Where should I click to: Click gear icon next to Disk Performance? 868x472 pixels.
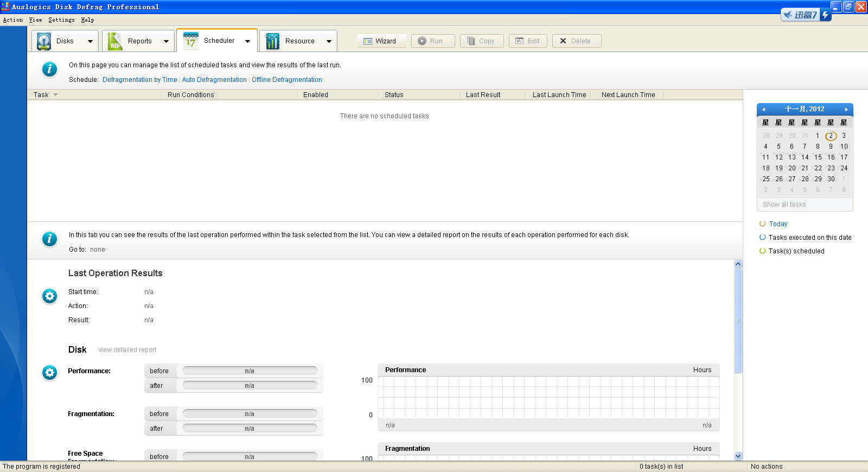coord(49,373)
